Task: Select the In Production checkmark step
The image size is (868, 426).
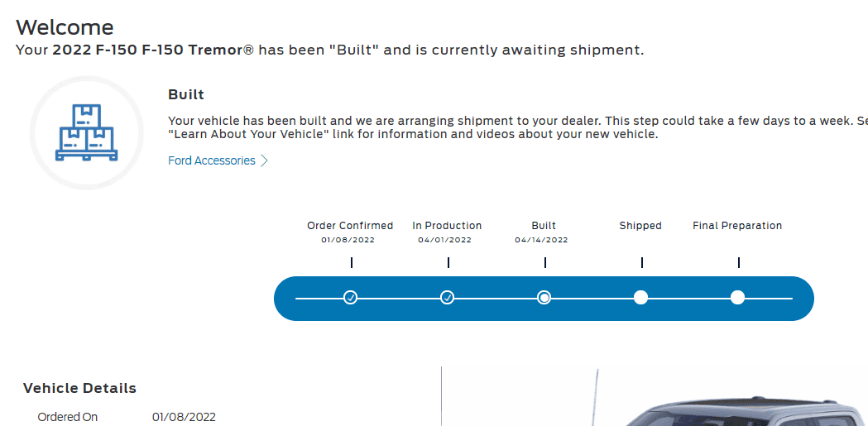Action: (448, 298)
